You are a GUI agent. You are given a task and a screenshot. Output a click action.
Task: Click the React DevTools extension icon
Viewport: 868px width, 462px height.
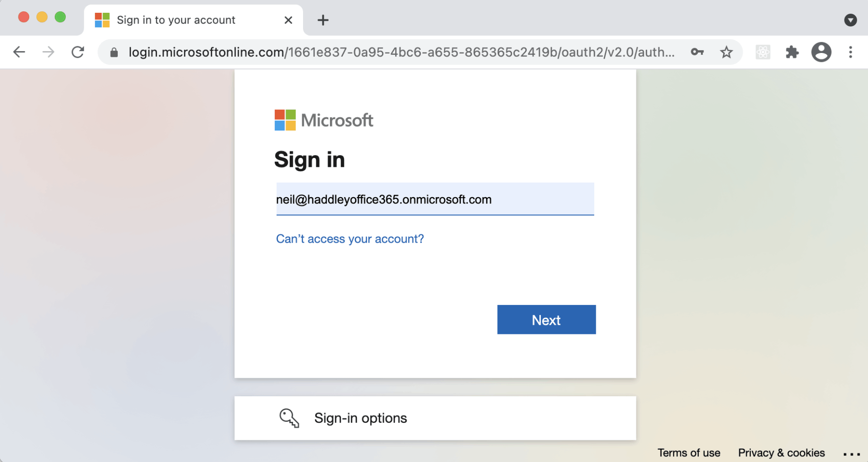point(763,52)
